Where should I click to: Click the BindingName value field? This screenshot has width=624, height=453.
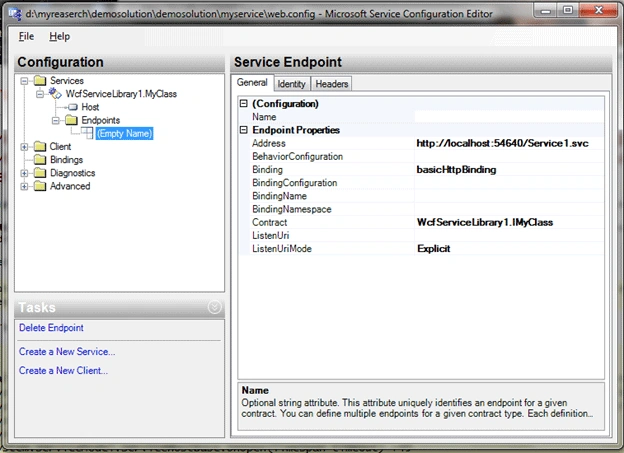click(x=509, y=196)
